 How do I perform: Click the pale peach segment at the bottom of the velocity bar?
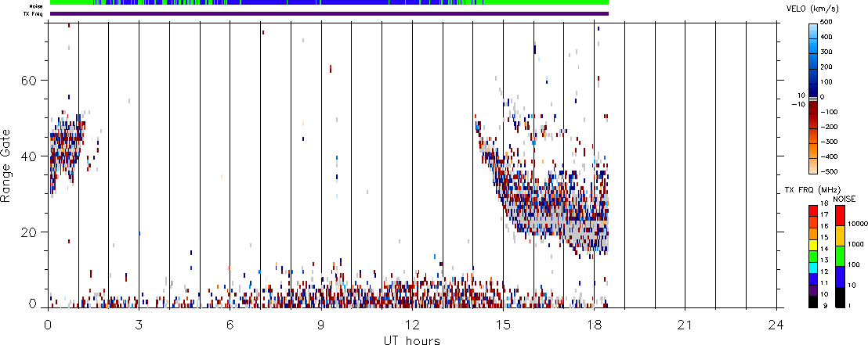tap(814, 167)
